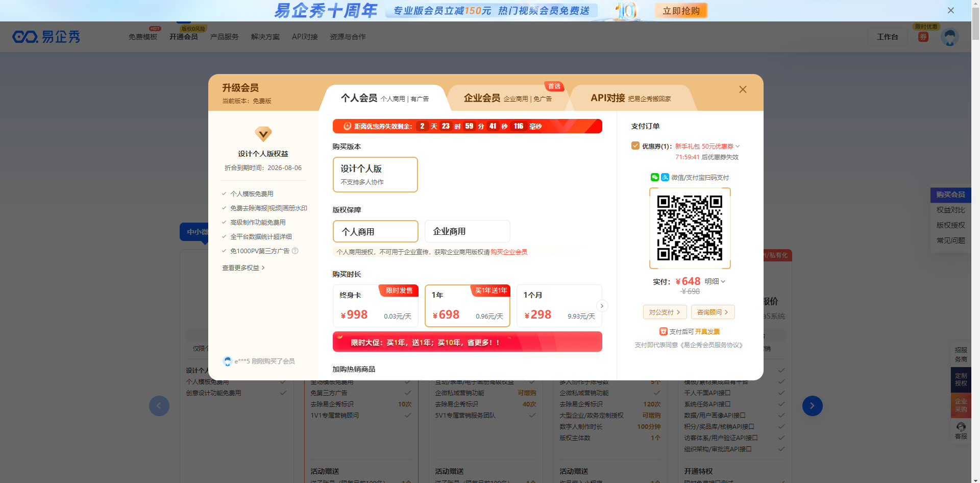This screenshot has width=980, height=483.
Task: Click the 定制授权 floating button
Action: 961,379
